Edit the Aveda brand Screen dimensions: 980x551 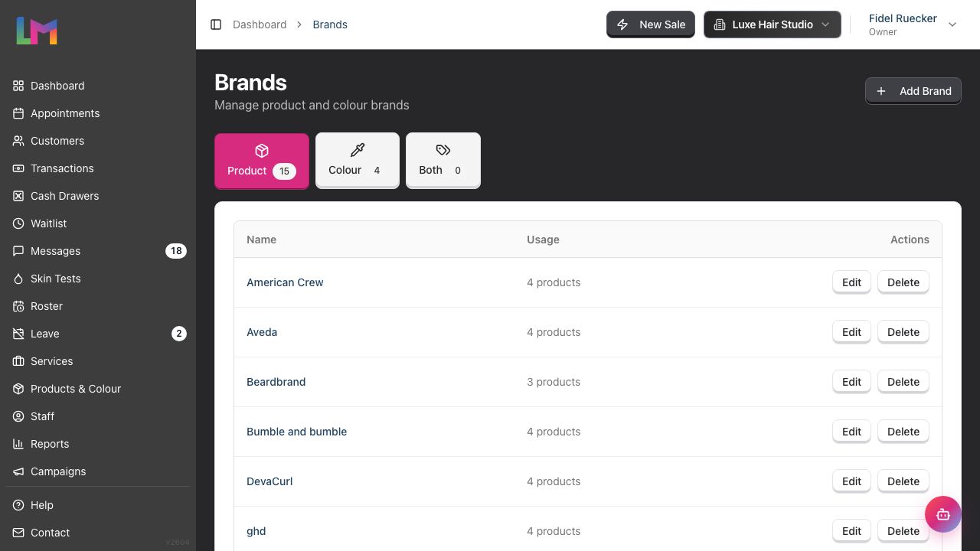coord(851,332)
